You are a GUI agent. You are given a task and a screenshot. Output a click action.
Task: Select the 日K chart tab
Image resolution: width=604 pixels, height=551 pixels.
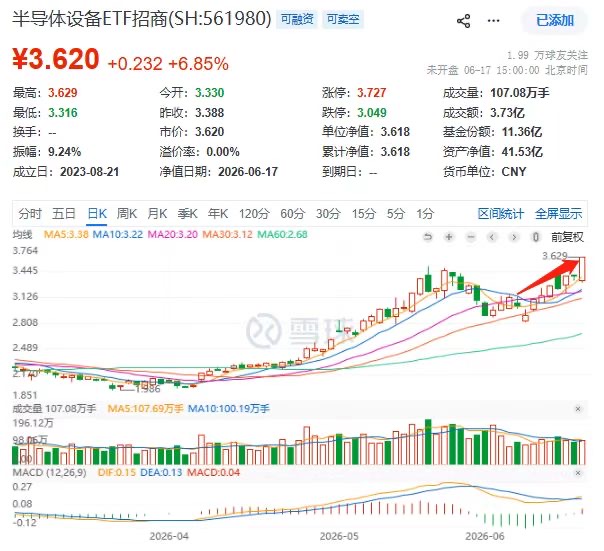coord(97,213)
